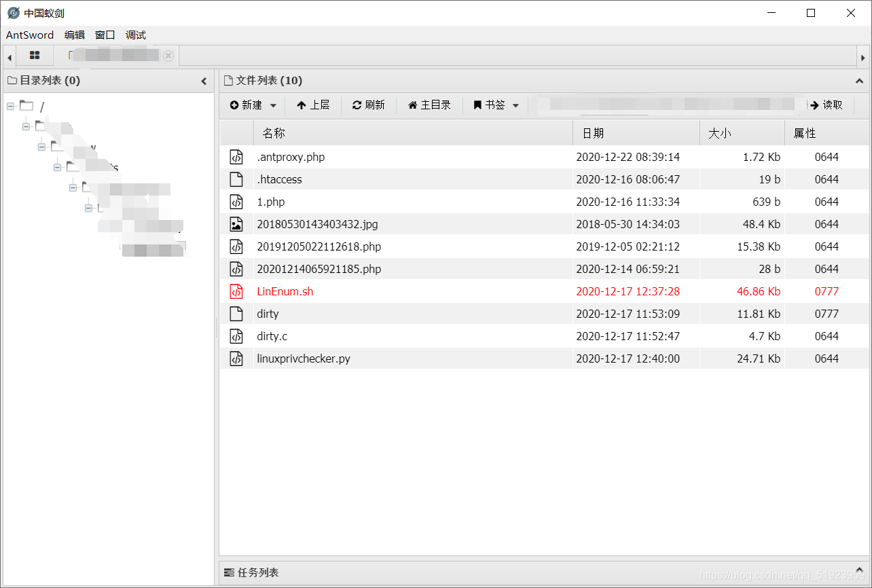Image resolution: width=872 pixels, height=588 pixels.
Task: Open the 编辑 edit menu
Action: click(75, 35)
